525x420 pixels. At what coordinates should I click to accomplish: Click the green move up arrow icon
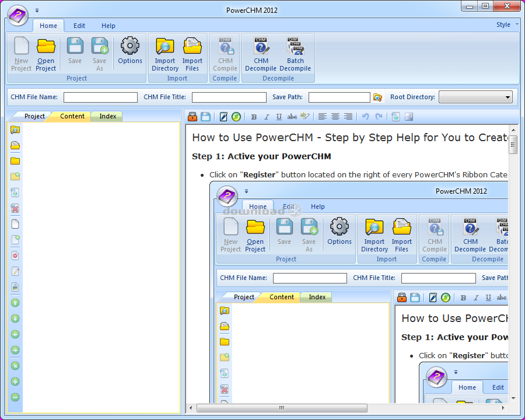click(15, 303)
